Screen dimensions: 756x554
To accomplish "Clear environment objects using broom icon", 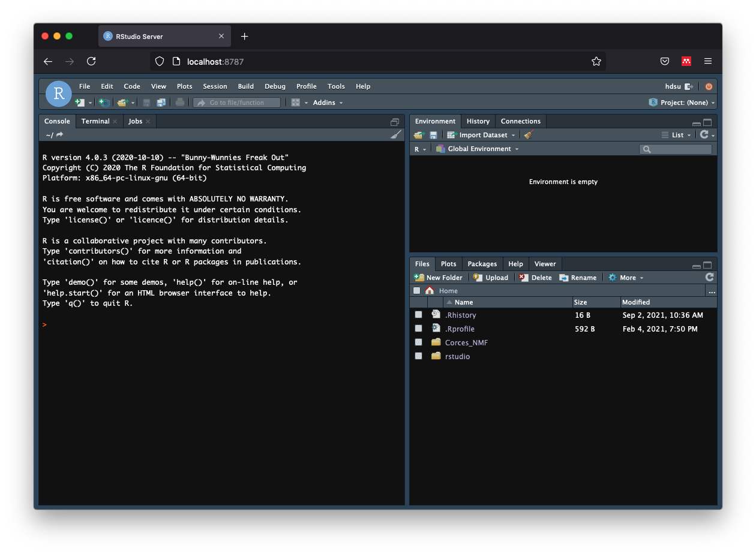I will [x=529, y=135].
